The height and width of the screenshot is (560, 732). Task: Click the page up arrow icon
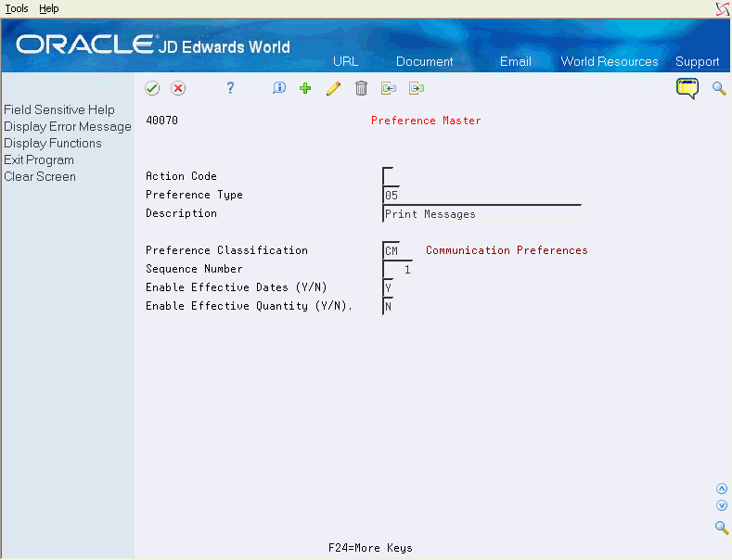(722, 489)
